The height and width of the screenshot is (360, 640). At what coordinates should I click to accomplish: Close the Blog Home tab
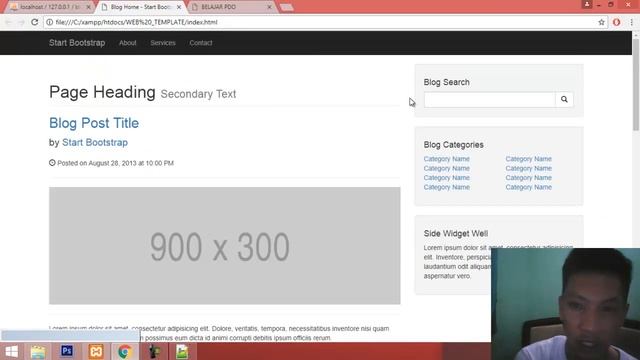(179, 7)
